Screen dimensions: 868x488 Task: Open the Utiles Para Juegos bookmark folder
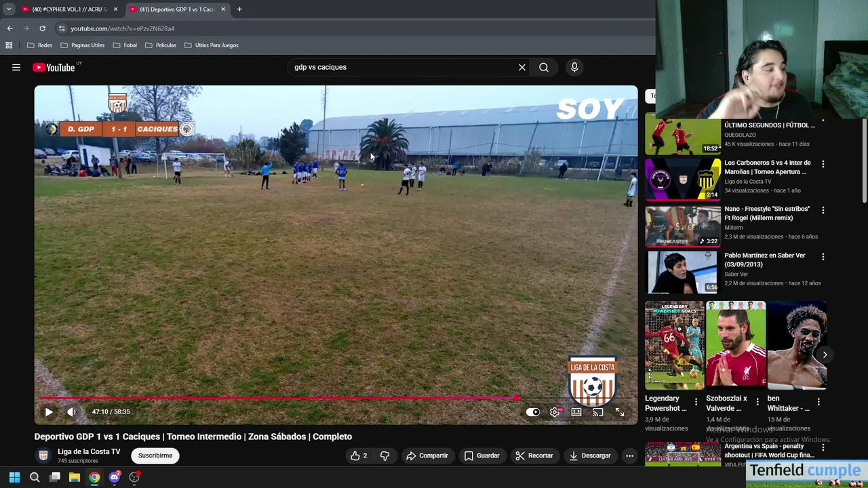click(211, 45)
